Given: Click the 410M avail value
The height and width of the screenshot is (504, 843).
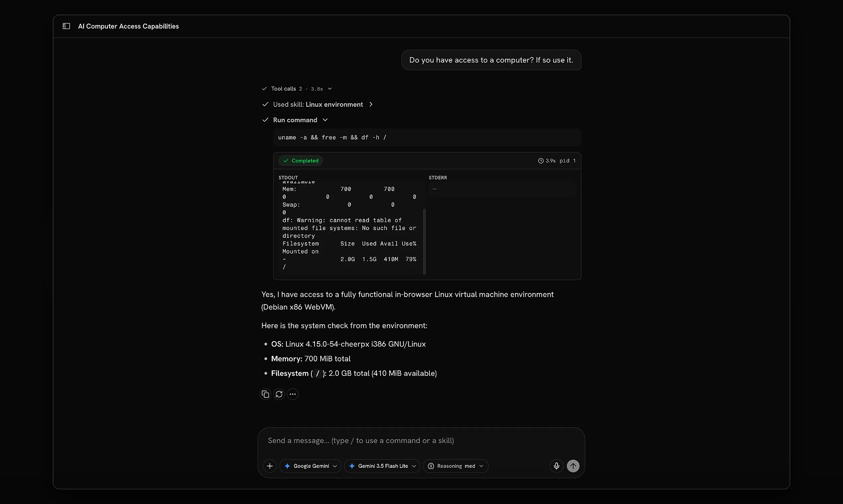Looking at the screenshot, I should (391, 259).
